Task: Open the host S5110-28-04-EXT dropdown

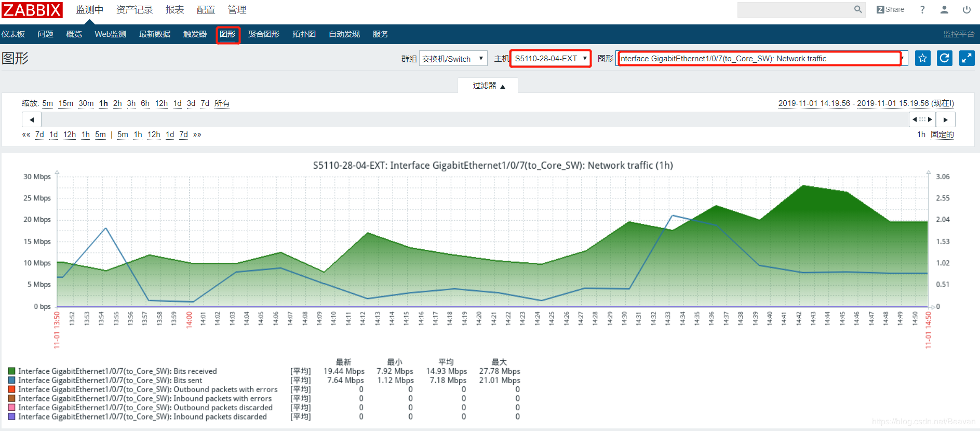Action: (551, 58)
